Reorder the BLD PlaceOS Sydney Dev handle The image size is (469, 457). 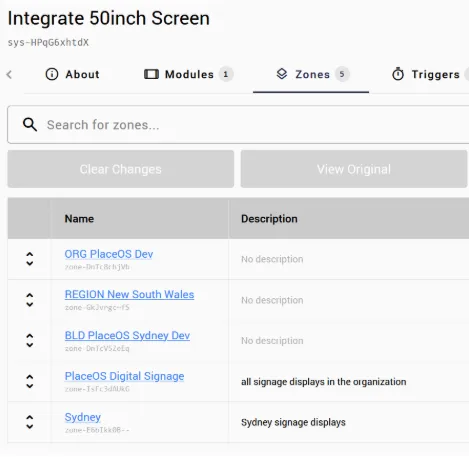[30, 341]
